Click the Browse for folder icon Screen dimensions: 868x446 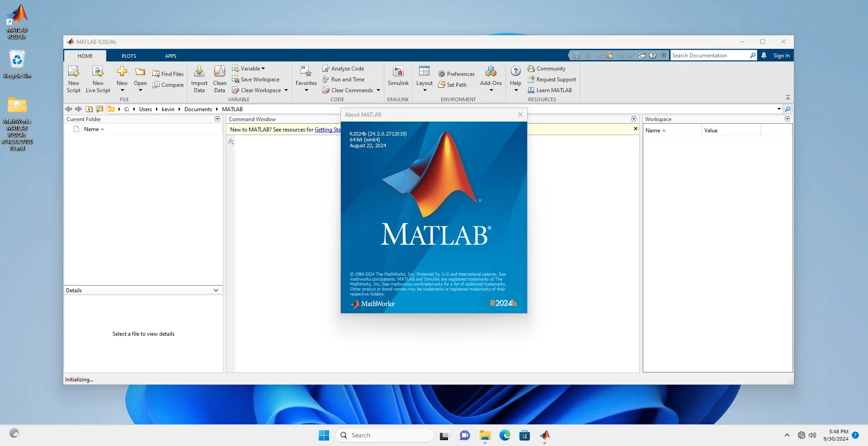99,109
